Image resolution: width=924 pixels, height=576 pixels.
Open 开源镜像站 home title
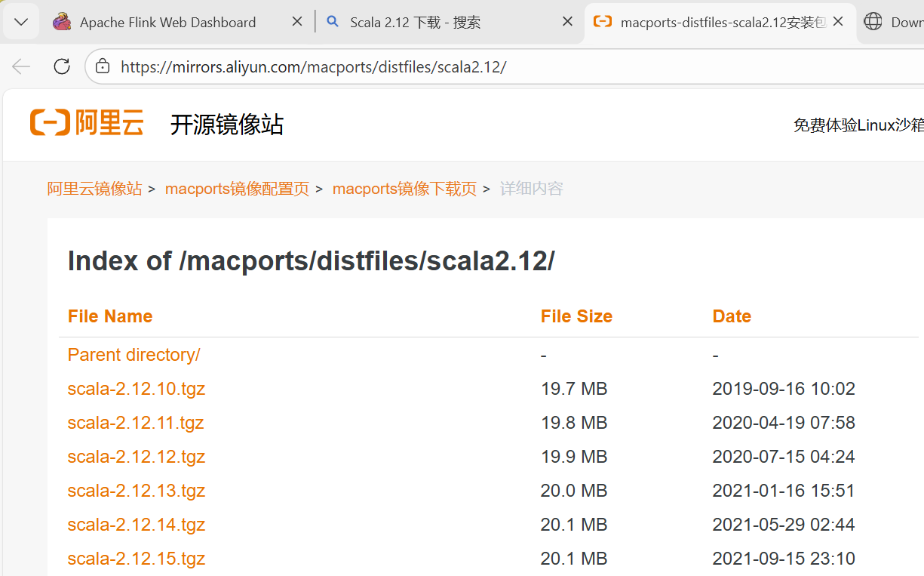[x=227, y=125]
